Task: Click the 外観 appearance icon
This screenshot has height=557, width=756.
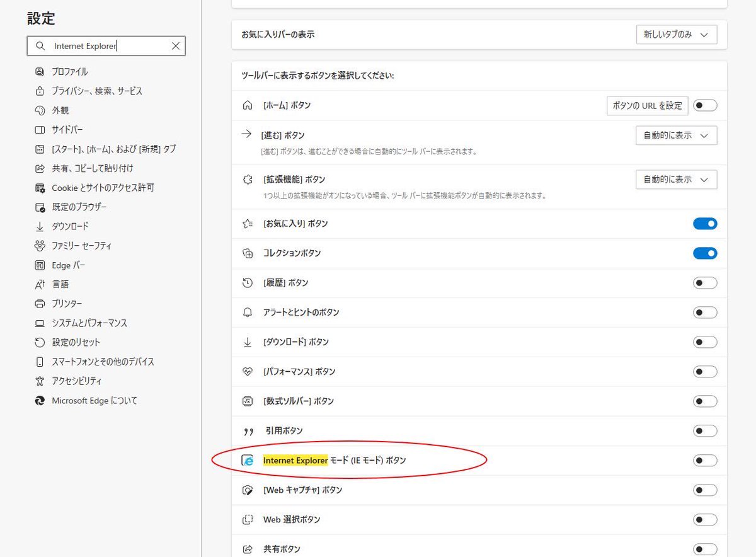Action: [x=40, y=110]
